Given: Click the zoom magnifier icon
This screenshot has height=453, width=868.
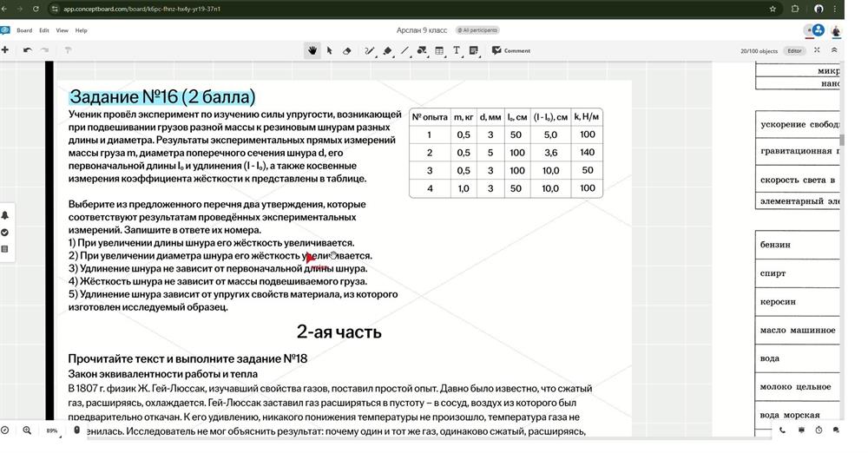Looking at the screenshot, I should 27,430.
